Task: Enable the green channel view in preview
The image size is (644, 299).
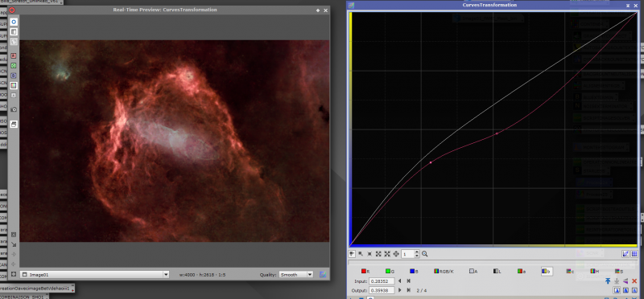Action: 14,66
